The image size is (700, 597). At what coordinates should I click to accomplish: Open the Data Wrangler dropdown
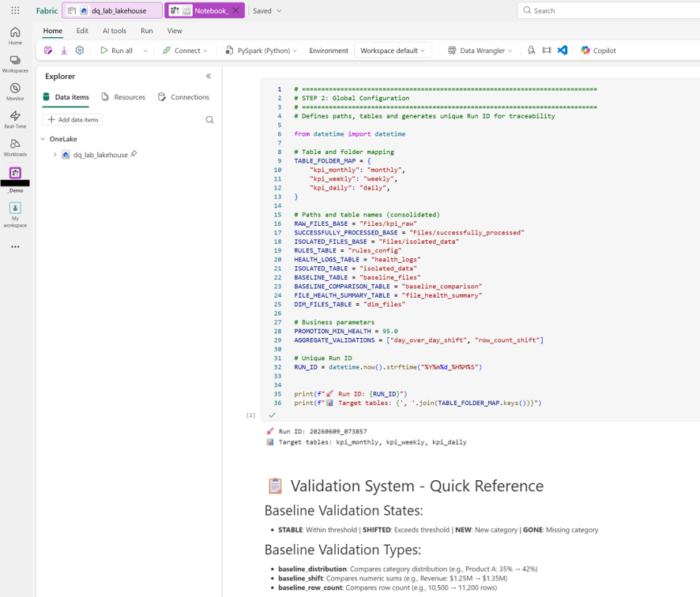[480, 51]
